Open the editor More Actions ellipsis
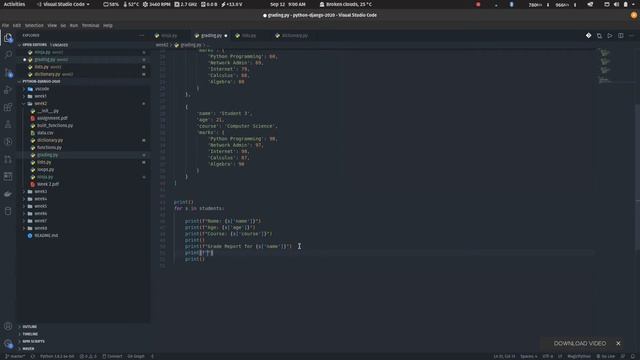The image size is (640, 360). click(x=631, y=36)
